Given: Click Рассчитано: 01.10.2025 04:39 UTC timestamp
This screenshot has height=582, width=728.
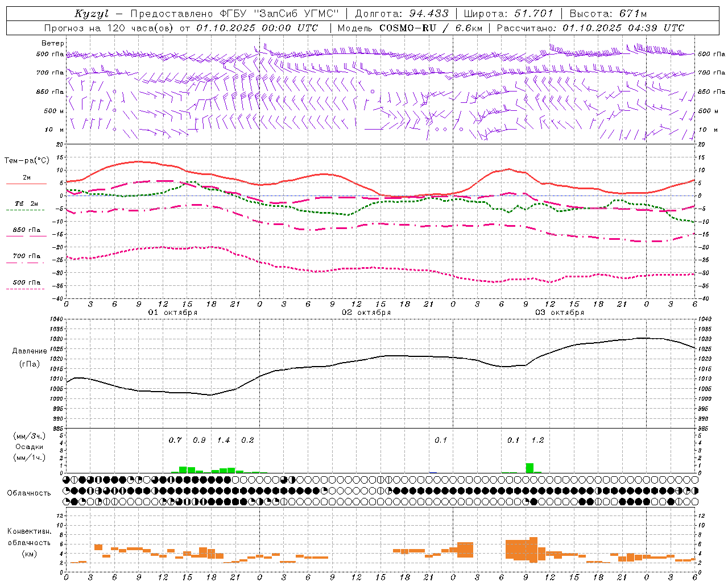Looking at the screenshot, I should click(x=590, y=28).
